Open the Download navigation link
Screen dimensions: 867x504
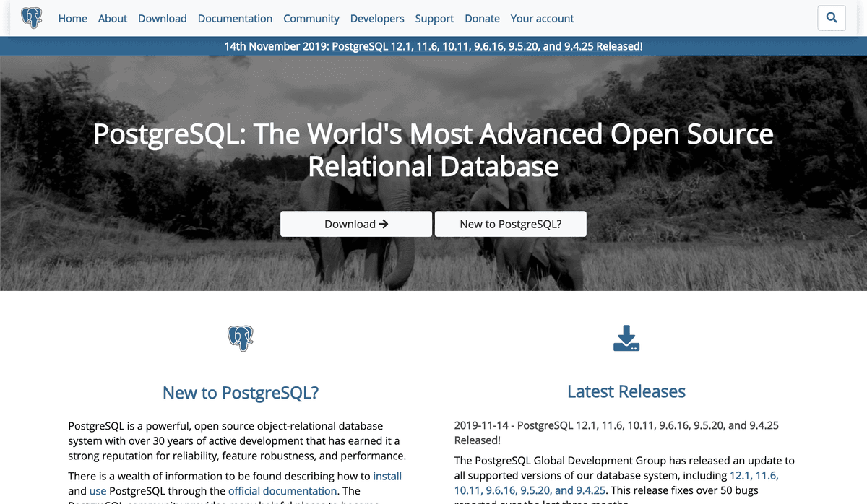pos(163,19)
